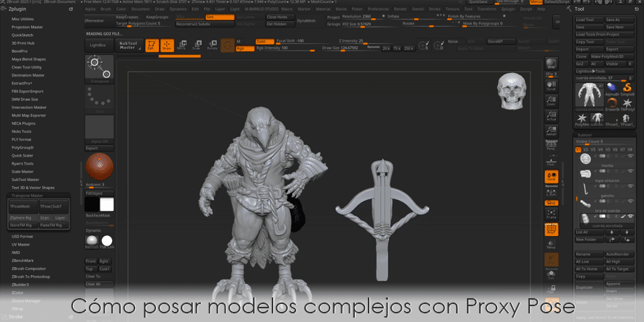The image size is (644, 322).
Task: Open the Document menu
Action: click(x=140, y=9)
